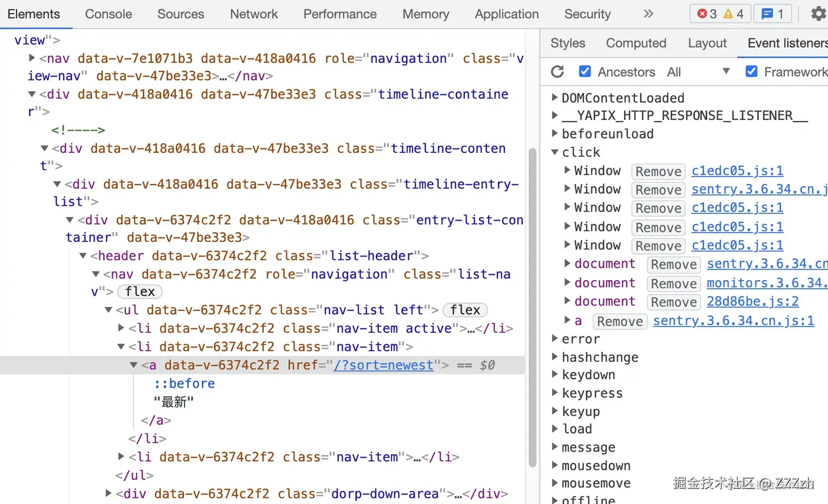828x504 pixels.
Task: Click the Elements panel vertical scrollbar
Action: tap(532, 306)
